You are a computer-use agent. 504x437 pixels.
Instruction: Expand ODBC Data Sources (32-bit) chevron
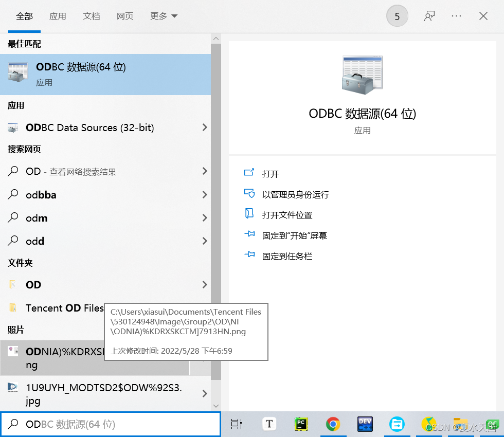click(205, 128)
